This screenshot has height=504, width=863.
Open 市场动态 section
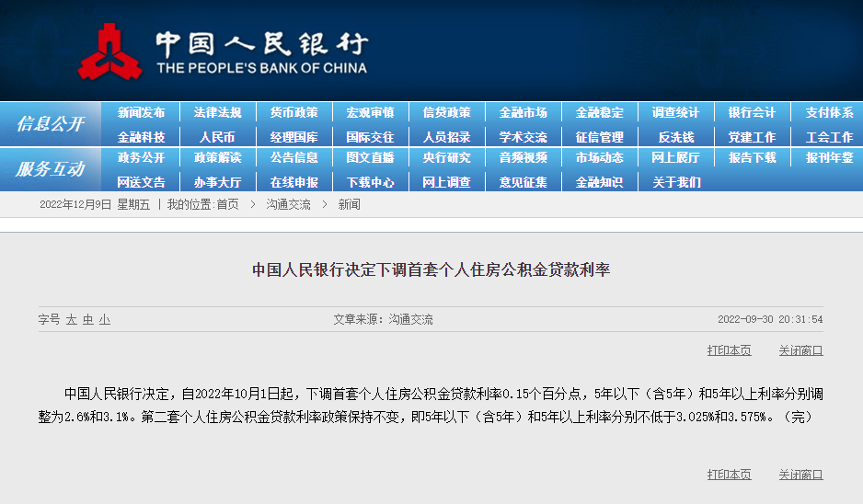click(x=599, y=157)
